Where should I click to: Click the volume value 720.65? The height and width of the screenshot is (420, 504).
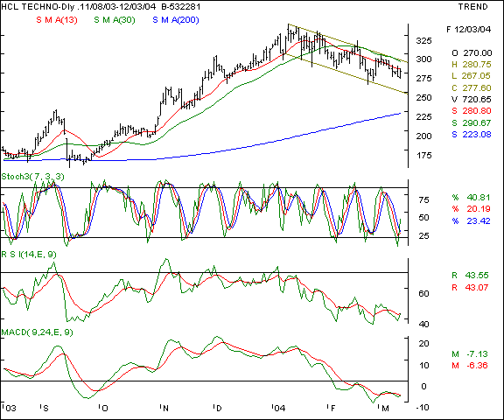tap(477, 99)
